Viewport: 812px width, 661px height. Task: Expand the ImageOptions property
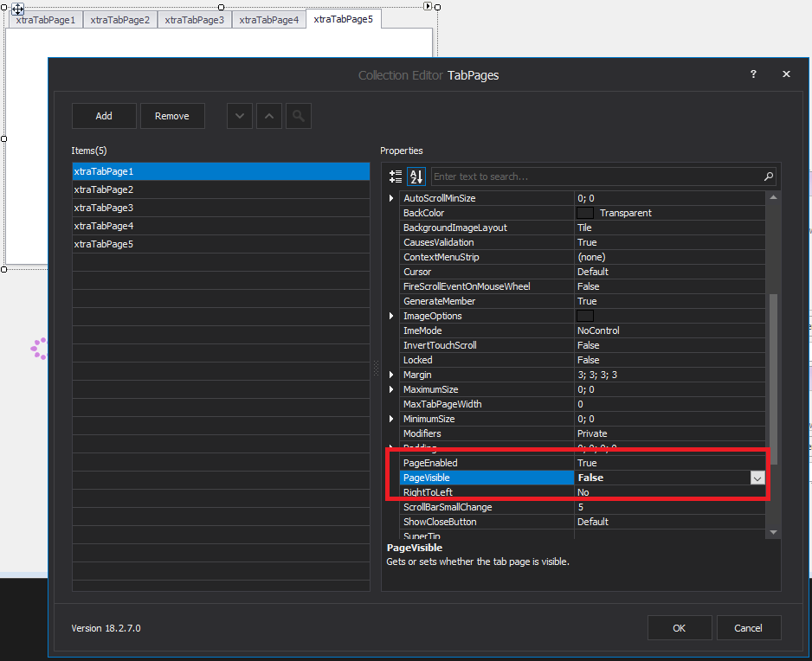click(x=391, y=316)
